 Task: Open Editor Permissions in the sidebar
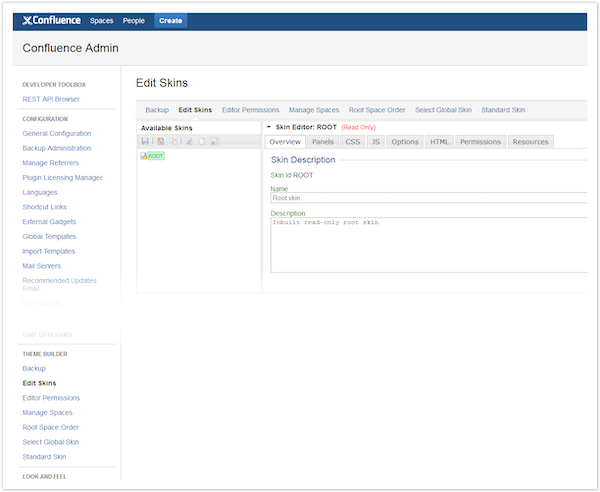click(x=51, y=398)
